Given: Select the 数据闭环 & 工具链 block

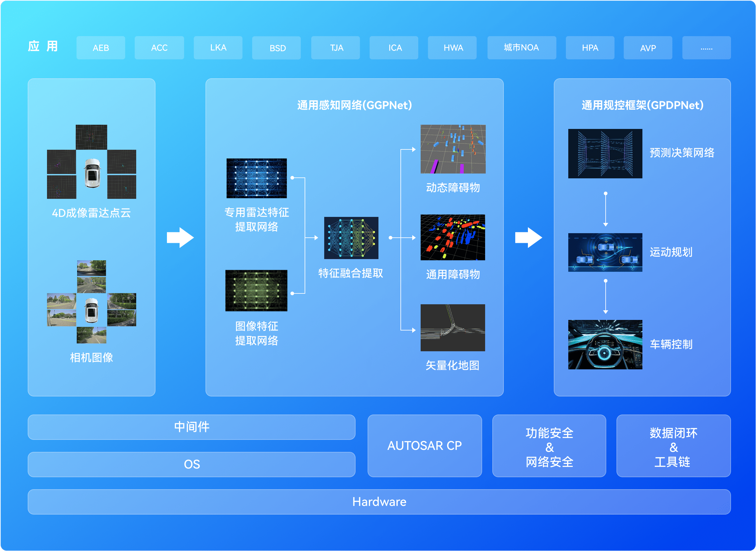Looking at the screenshot, I should 674,446.
